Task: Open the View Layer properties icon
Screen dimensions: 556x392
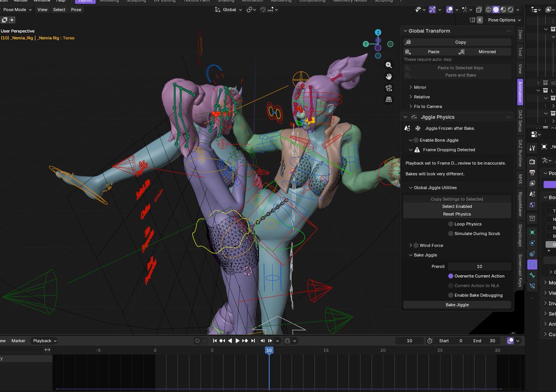Action: (532, 183)
